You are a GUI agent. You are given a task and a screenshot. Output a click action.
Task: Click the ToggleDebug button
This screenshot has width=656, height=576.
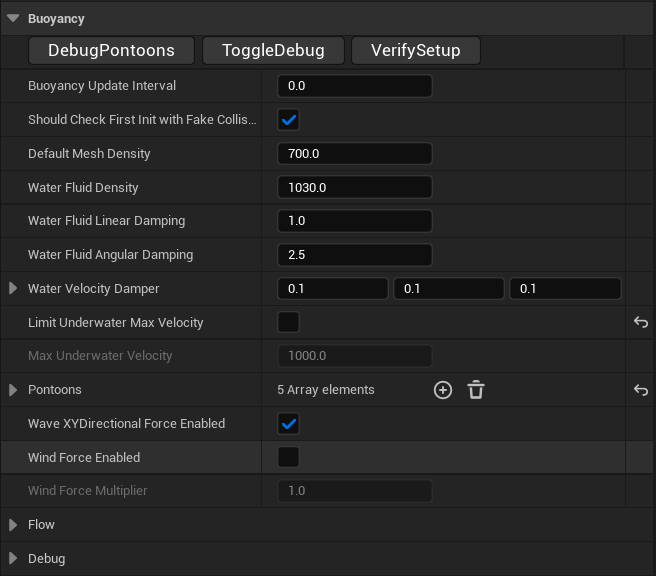point(273,51)
